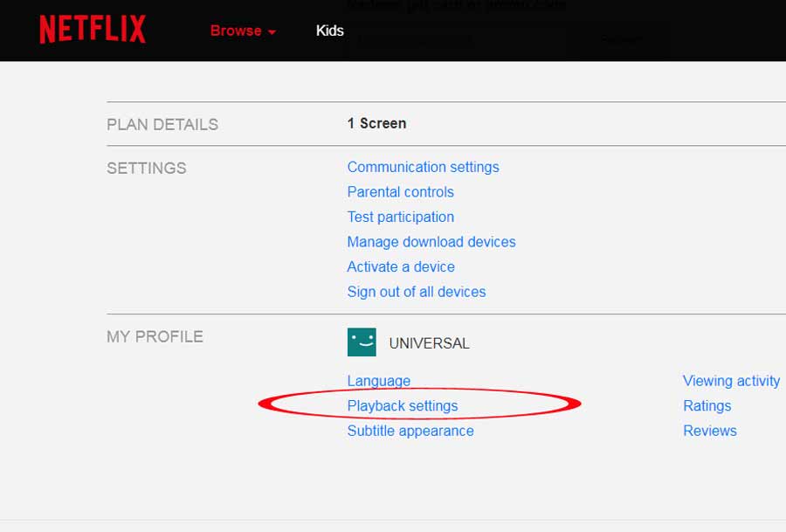Open the Reviews link
This screenshot has width=786, height=532.
click(x=710, y=431)
